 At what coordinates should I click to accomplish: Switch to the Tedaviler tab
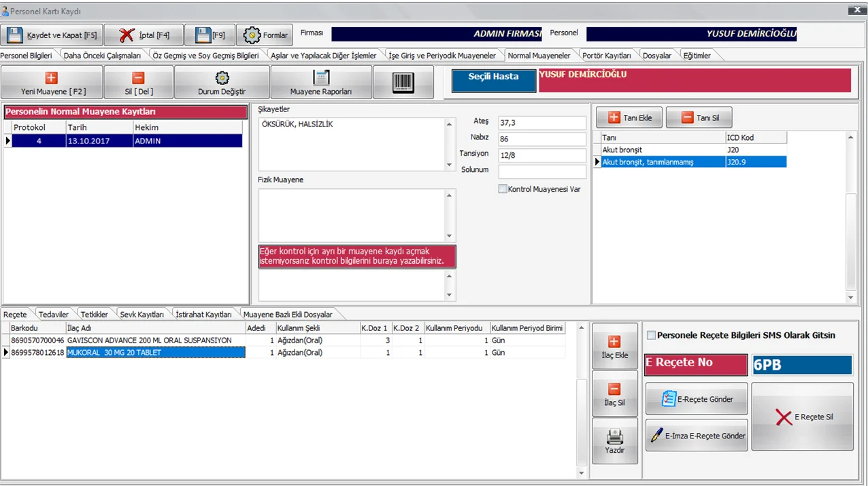coord(54,315)
